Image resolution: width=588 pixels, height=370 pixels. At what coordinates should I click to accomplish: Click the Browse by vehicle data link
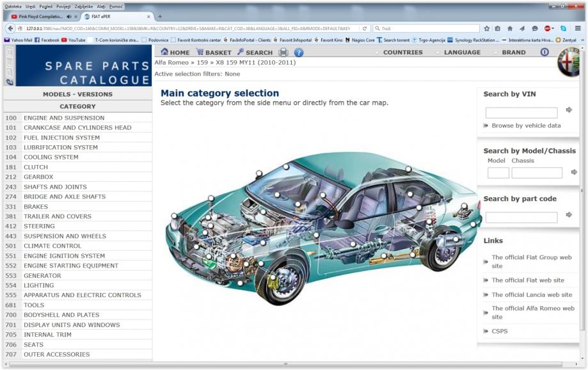tap(526, 125)
